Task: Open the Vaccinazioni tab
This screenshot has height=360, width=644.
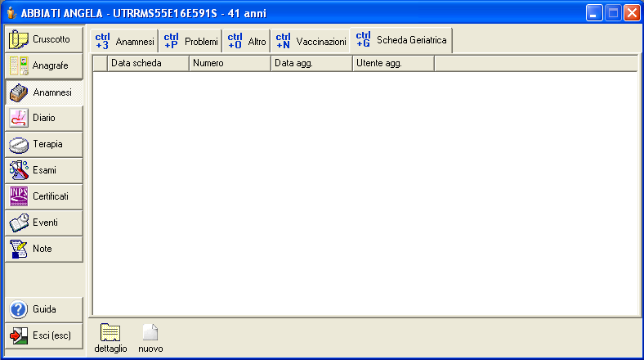Action: pyautogui.click(x=311, y=41)
